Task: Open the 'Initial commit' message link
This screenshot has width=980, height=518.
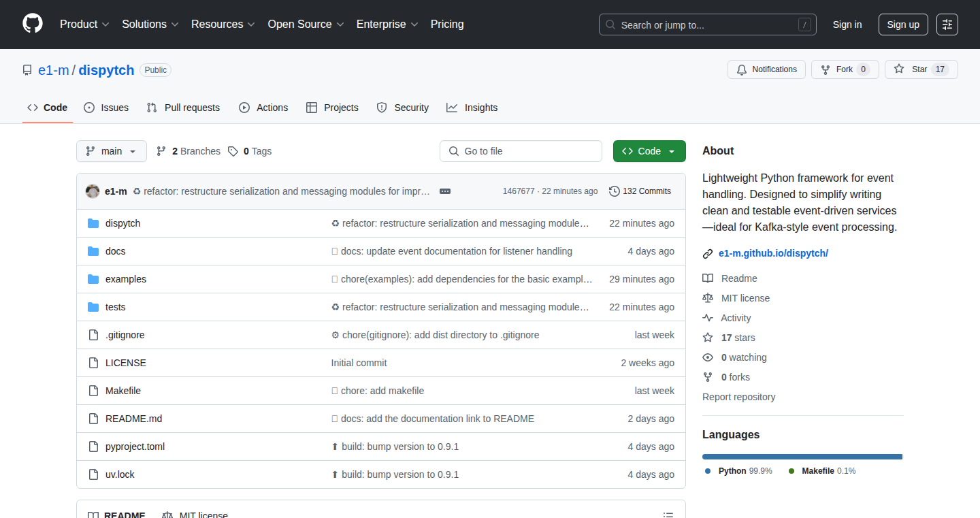Action: click(359, 363)
